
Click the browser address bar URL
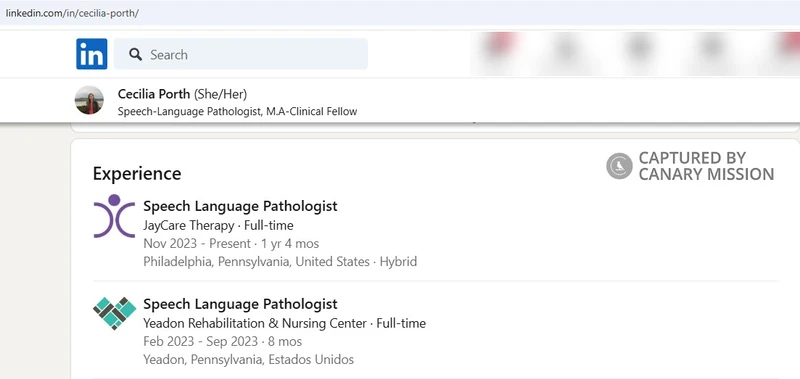pyautogui.click(x=72, y=13)
